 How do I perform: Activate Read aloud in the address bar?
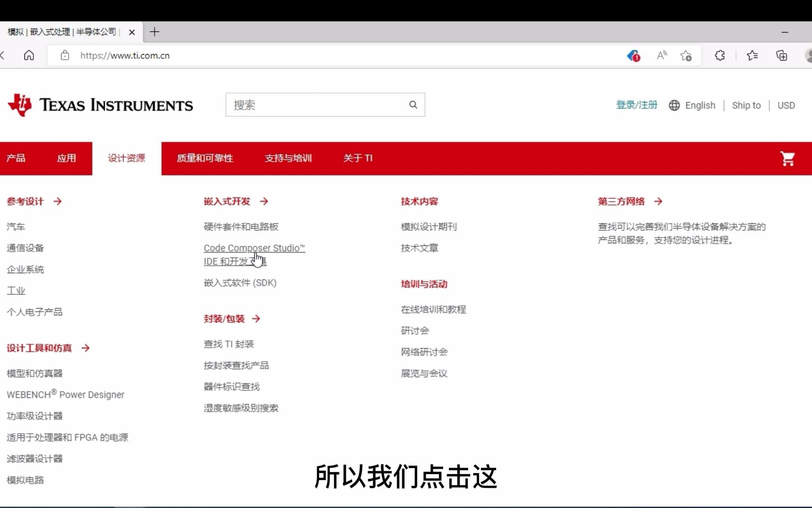click(661, 56)
